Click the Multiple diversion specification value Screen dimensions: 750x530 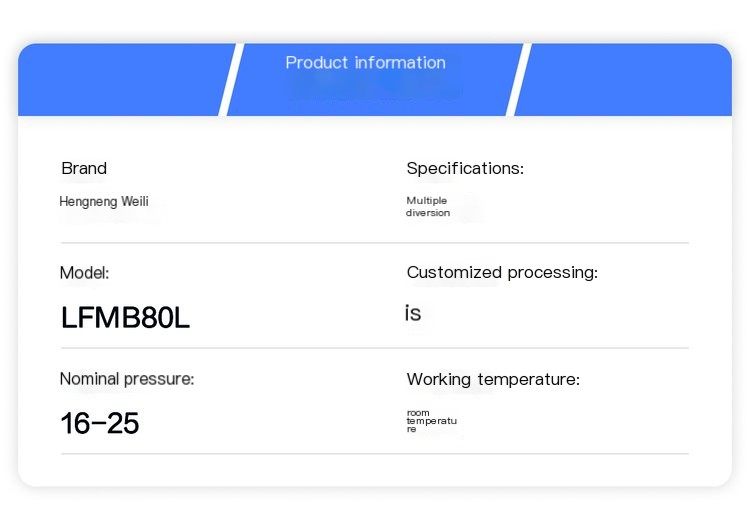428,207
